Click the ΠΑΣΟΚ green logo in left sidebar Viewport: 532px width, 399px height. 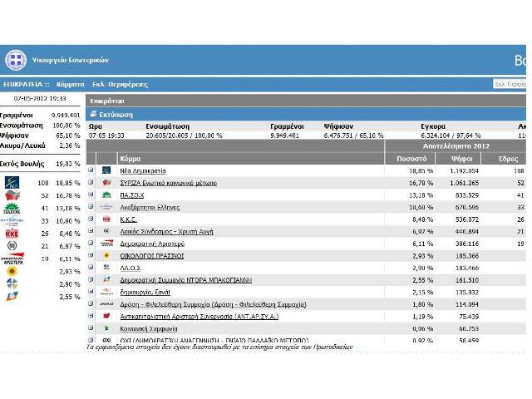coord(12,208)
